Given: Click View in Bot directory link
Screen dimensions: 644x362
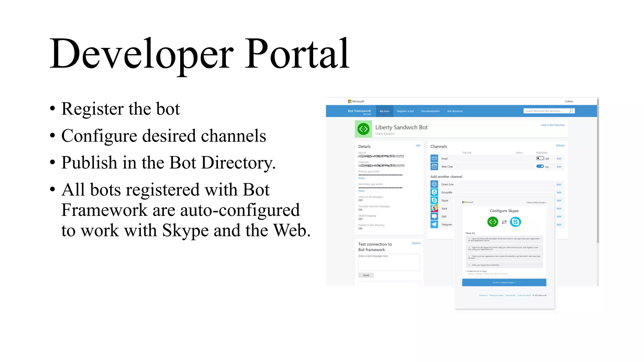Looking at the screenshot, I should 553,125.
